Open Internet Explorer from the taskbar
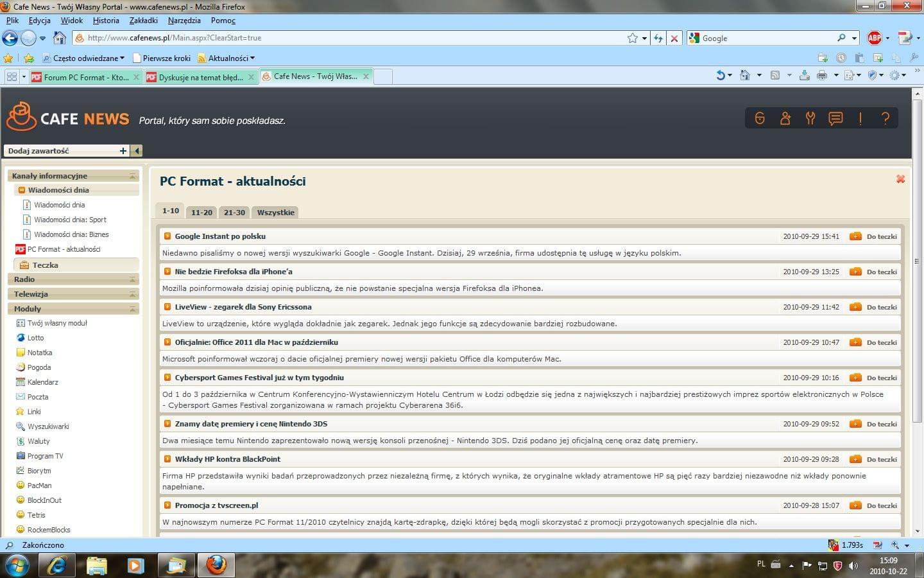Screen dimensions: 924x578 click(56, 565)
